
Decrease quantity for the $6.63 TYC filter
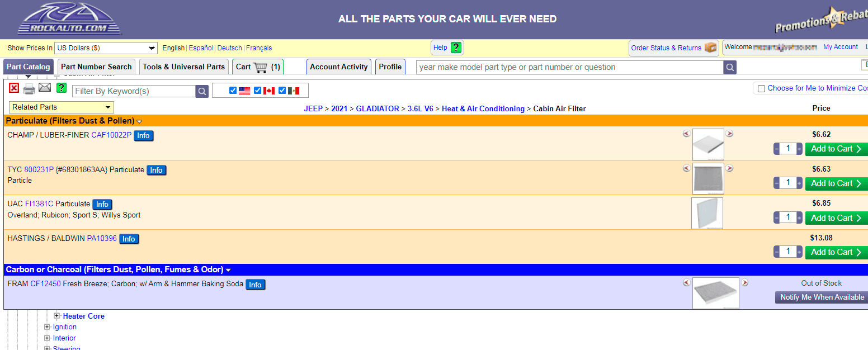click(x=777, y=183)
